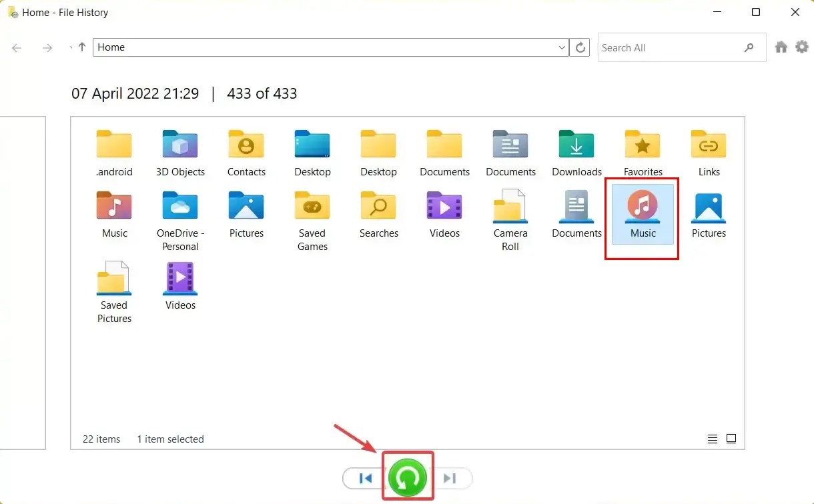
Task: Refresh the current File History view
Action: click(579, 47)
